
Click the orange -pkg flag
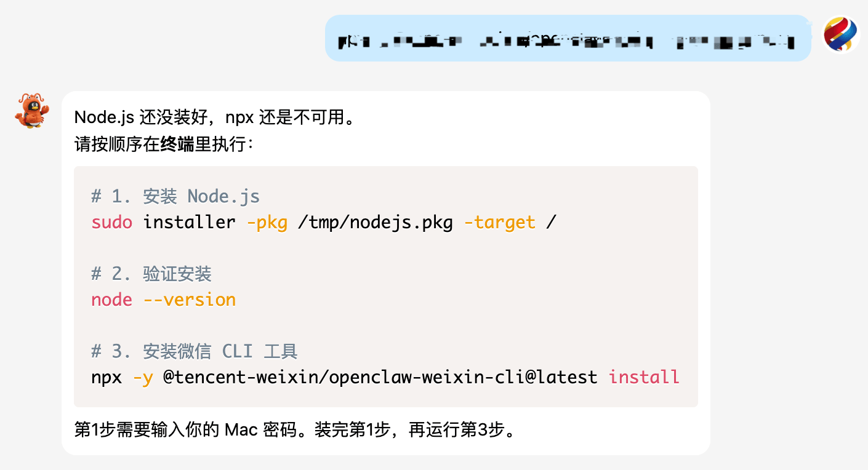click(267, 222)
